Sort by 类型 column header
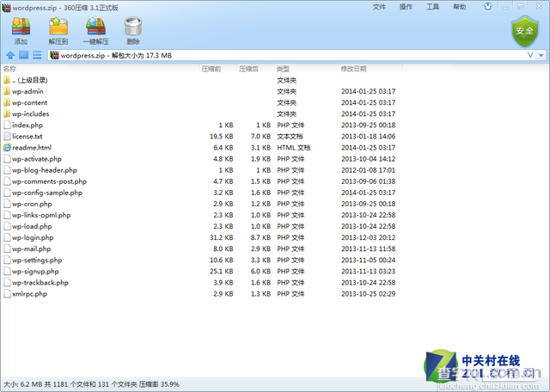Screen dimensions: 550x392 [x=283, y=69]
